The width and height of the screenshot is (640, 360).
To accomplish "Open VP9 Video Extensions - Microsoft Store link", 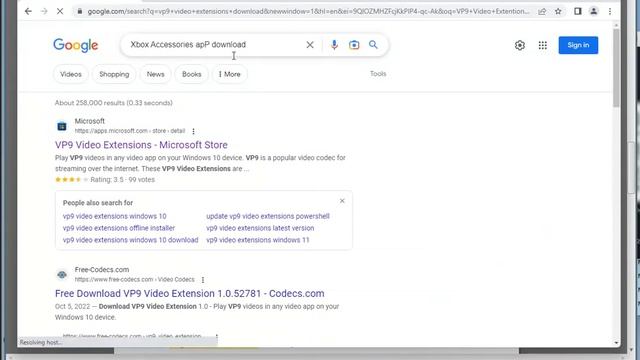I will coord(141,145).
